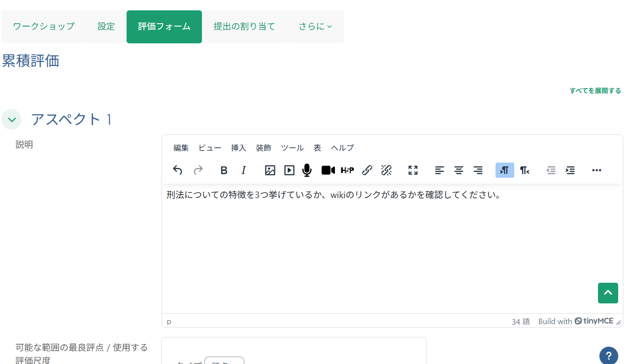Open help with the question mark button
The image size is (629, 364).
click(x=608, y=356)
